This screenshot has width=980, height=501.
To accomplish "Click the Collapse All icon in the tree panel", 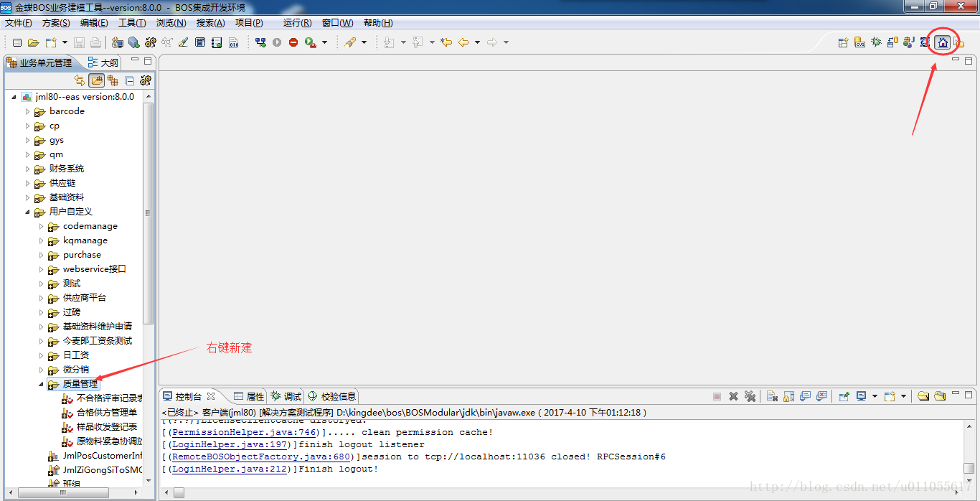I will tap(130, 80).
